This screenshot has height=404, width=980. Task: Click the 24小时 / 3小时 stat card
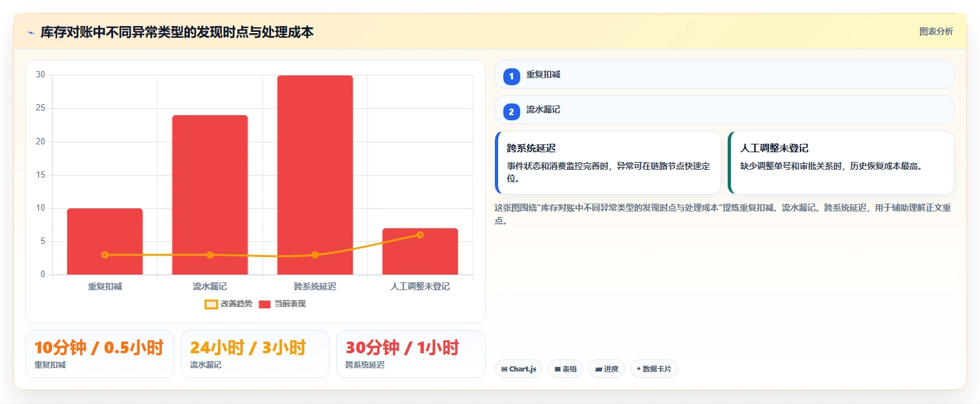pos(255,354)
